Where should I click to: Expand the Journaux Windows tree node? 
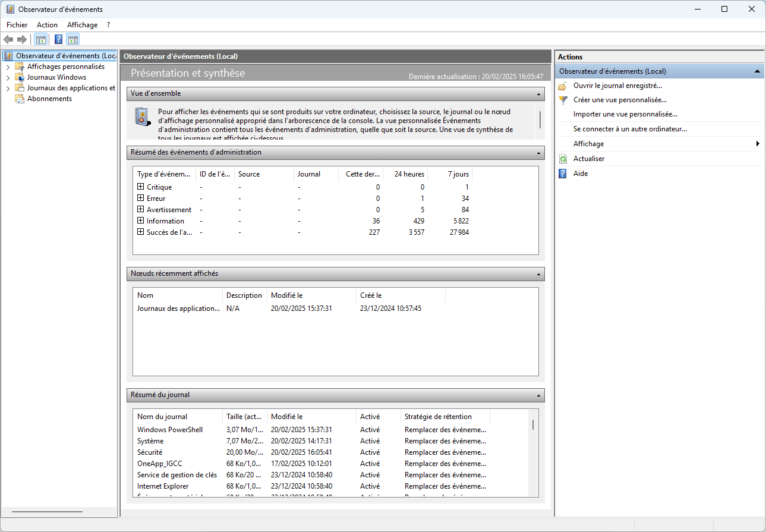pyautogui.click(x=8, y=78)
